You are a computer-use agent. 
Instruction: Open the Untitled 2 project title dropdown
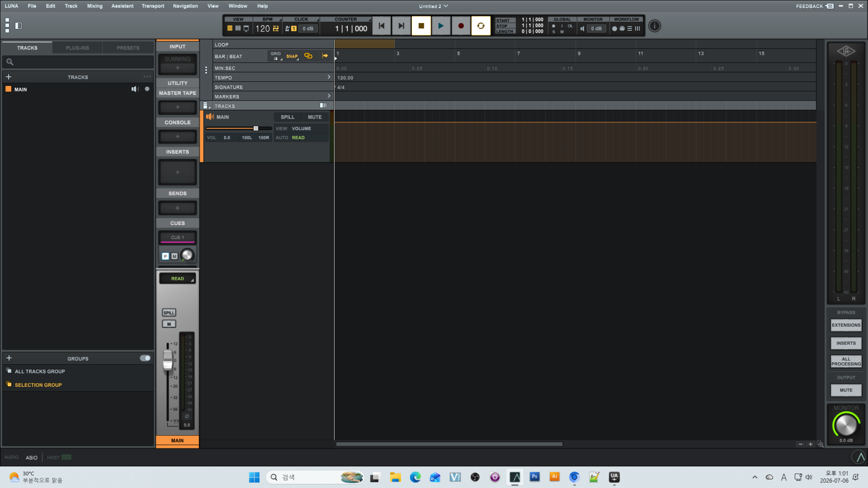434,6
